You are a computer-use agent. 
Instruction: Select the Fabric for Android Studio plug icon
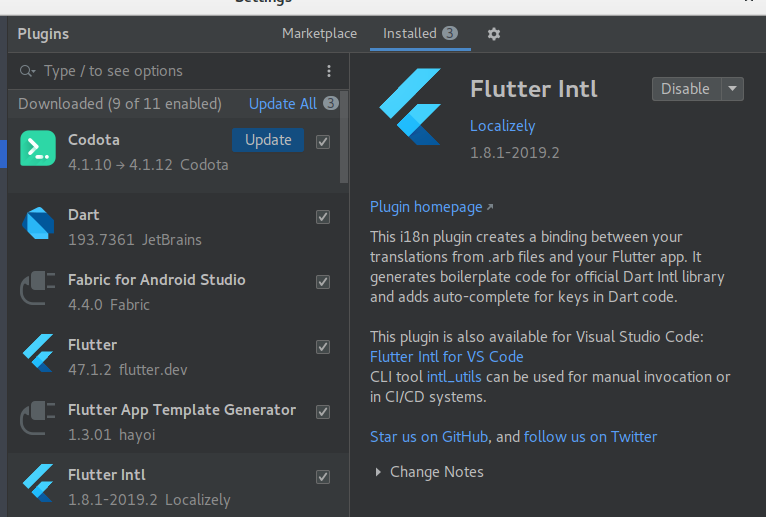pos(38,290)
